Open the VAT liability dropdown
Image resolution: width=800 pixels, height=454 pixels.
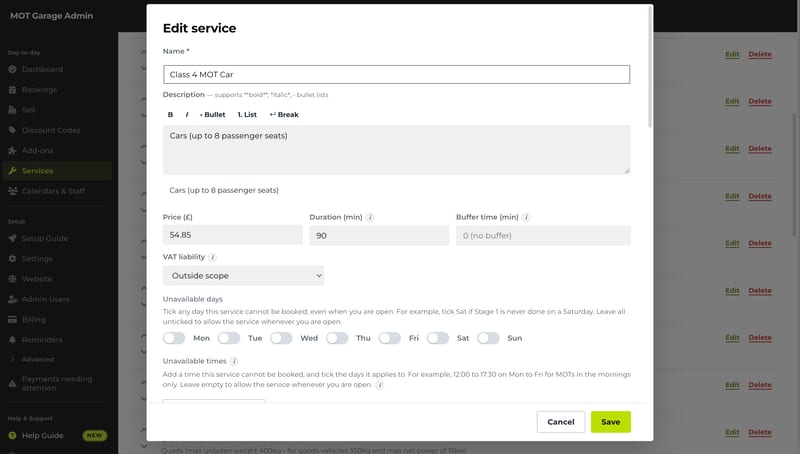243,275
